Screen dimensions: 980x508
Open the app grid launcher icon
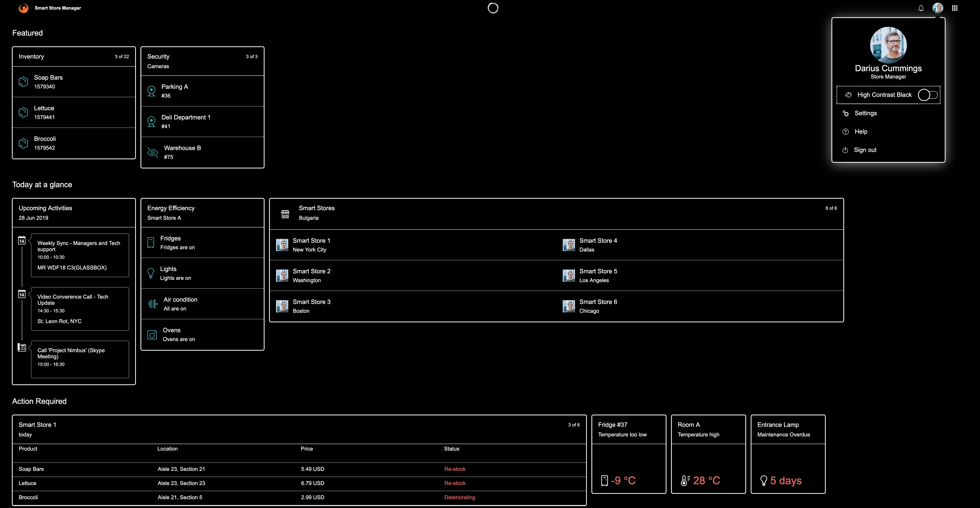coord(955,8)
